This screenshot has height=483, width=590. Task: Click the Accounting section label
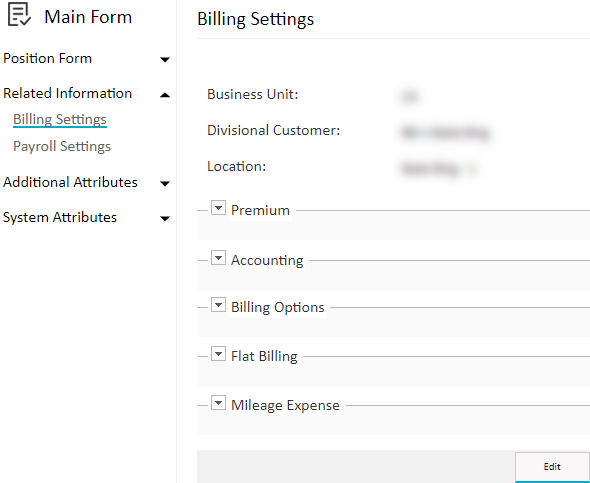click(267, 260)
